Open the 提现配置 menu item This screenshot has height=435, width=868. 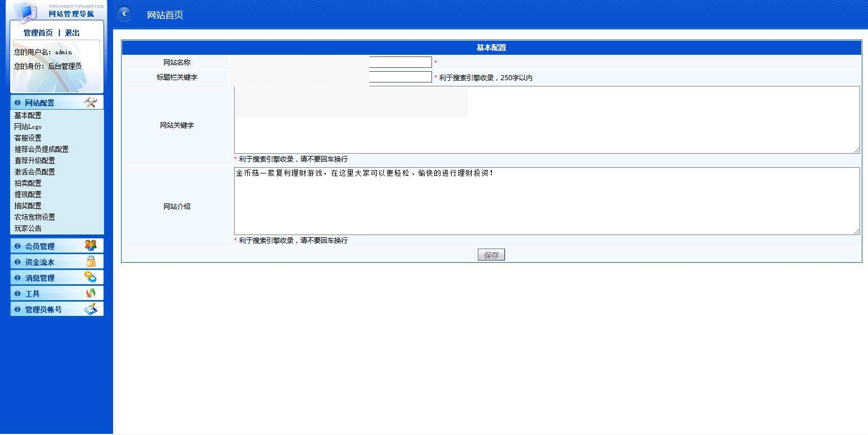pyautogui.click(x=28, y=194)
